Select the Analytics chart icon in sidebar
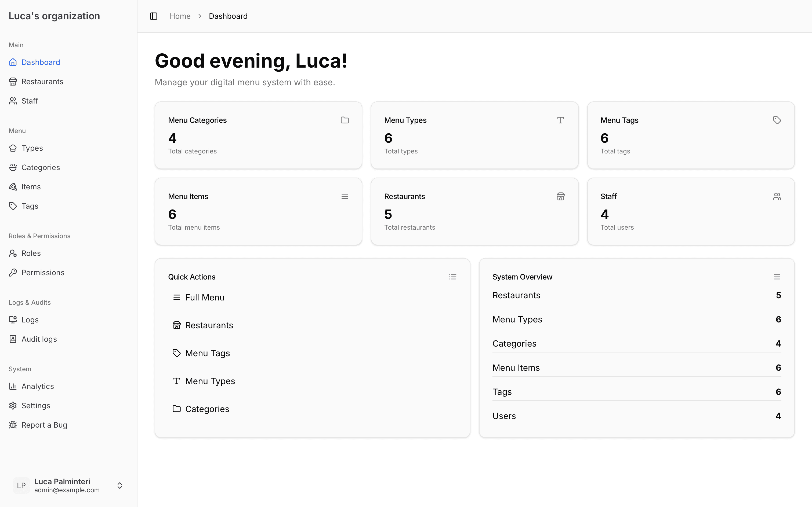The width and height of the screenshot is (812, 507). (x=13, y=386)
